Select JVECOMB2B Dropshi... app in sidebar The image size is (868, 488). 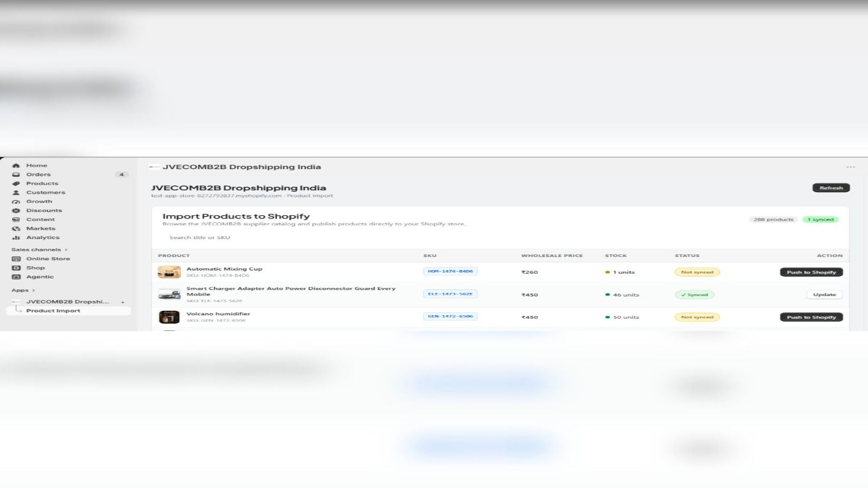click(x=68, y=301)
